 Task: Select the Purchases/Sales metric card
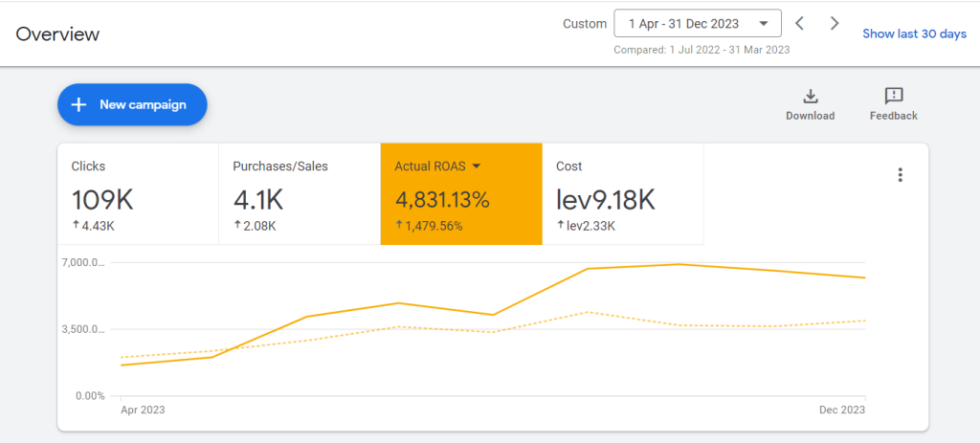300,193
